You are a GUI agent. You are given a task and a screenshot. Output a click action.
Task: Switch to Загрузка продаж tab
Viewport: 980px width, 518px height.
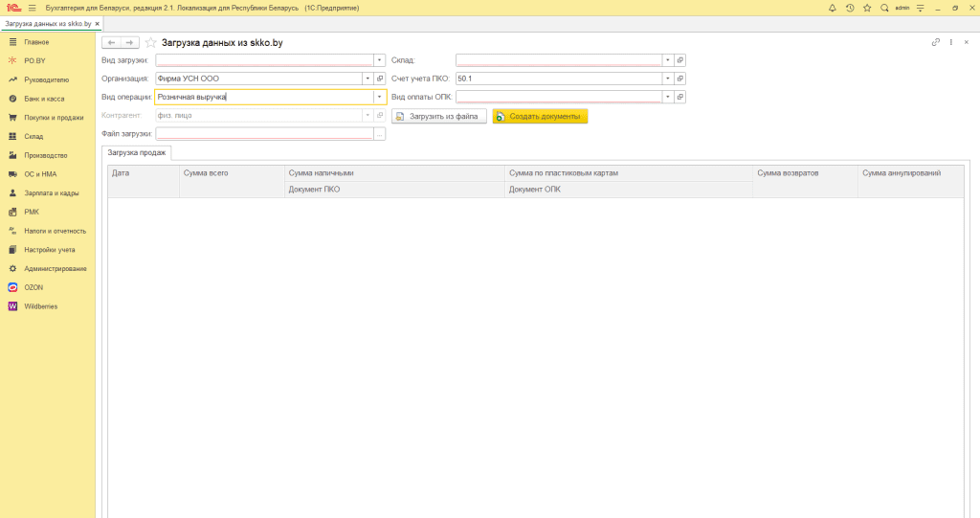[137, 152]
